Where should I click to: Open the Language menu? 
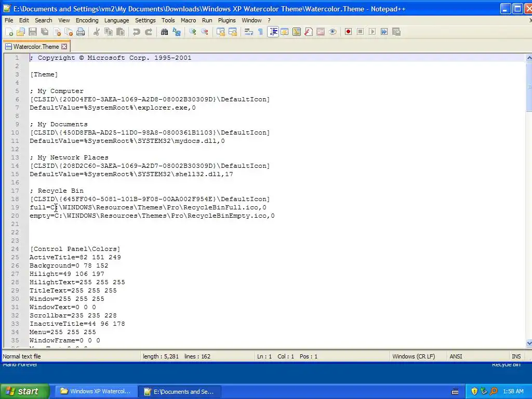click(116, 20)
